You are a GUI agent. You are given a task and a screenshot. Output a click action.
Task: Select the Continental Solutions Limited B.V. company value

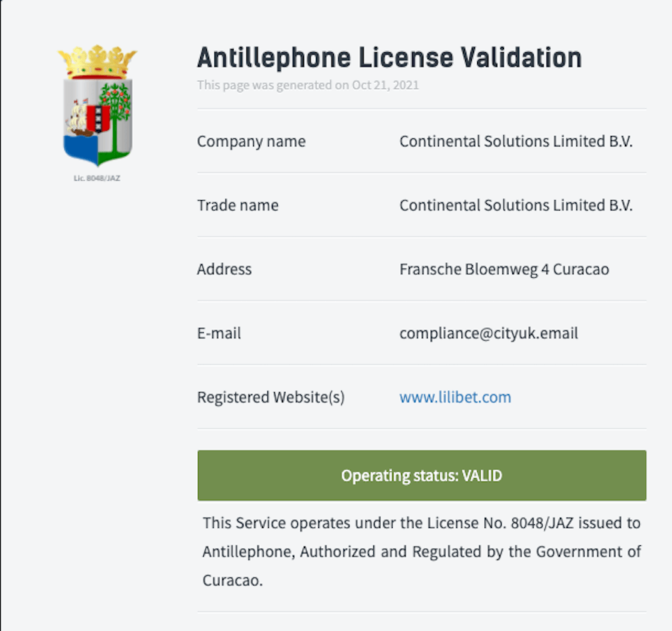click(516, 141)
